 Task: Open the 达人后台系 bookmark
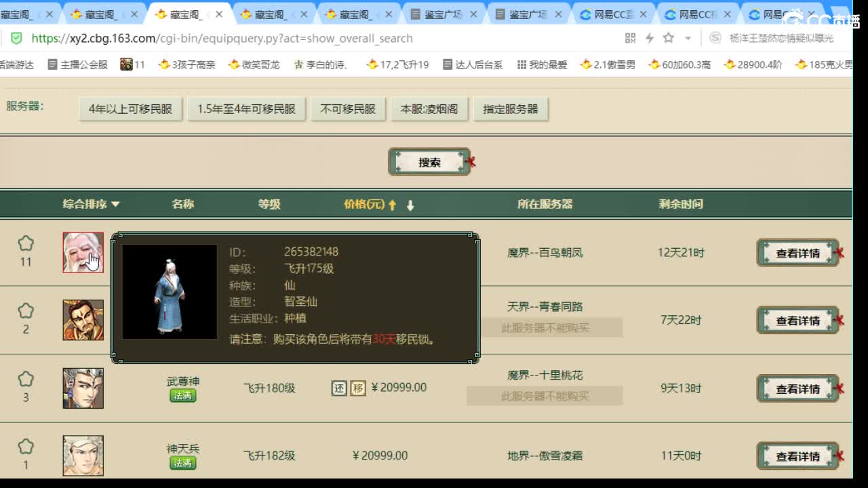click(473, 64)
